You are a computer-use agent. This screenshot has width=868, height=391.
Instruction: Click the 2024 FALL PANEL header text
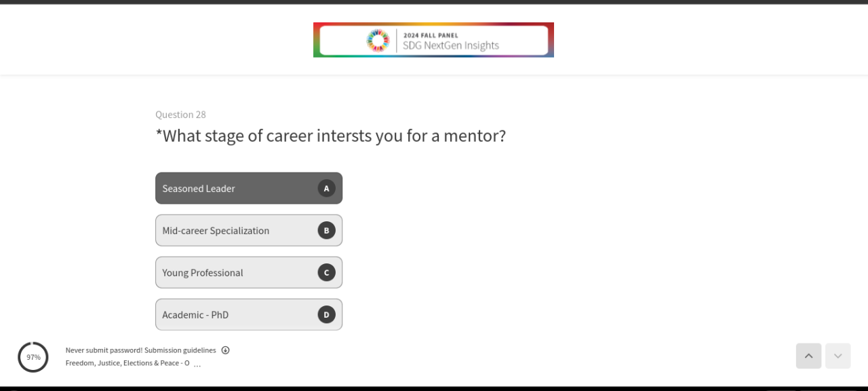(431, 35)
